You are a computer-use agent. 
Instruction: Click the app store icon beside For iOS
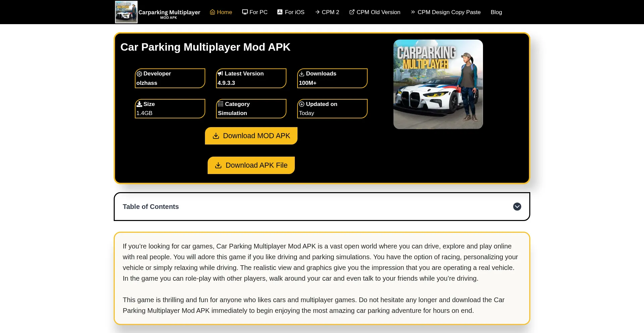[x=280, y=12]
